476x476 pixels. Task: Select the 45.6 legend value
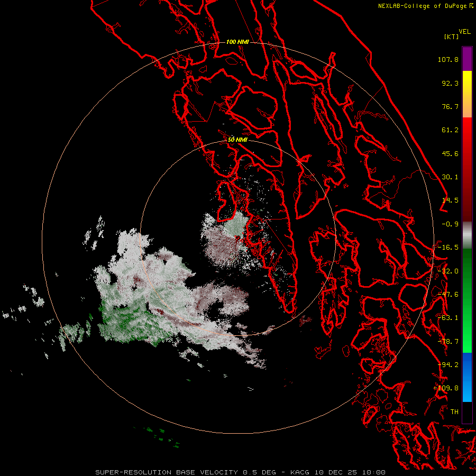(450, 153)
